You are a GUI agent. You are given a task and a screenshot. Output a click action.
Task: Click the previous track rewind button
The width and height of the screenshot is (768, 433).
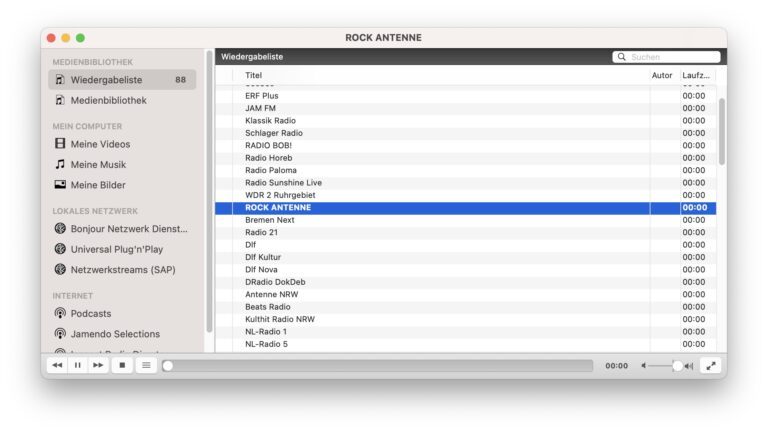(57, 365)
